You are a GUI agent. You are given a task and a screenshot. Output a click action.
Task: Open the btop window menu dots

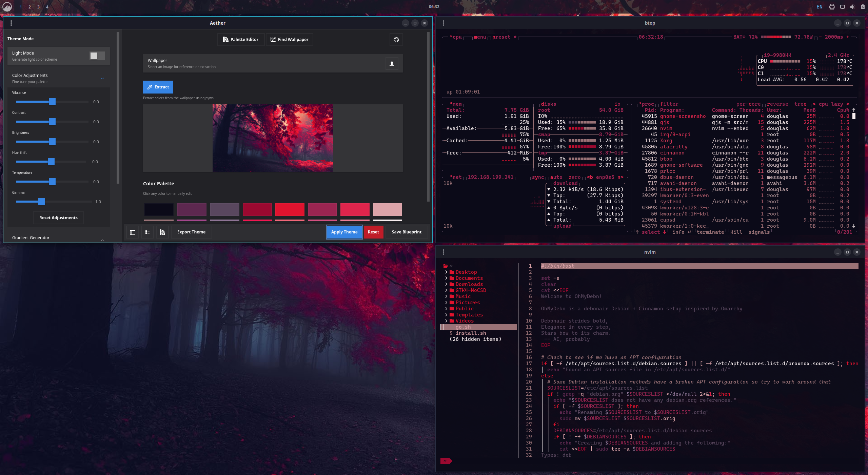pyautogui.click(x=443, y=23)
